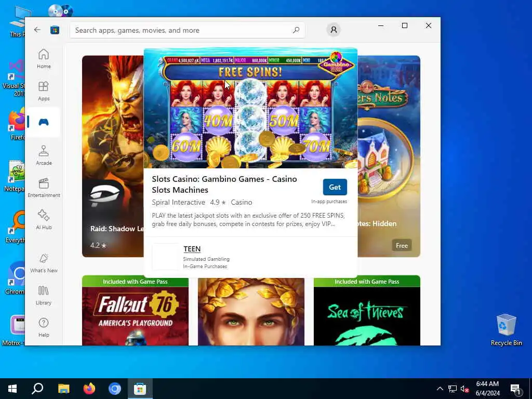Select the Notepad++ desktop shortcut
This screenshot has height=399, width=532.
click(x=14, y=176)
